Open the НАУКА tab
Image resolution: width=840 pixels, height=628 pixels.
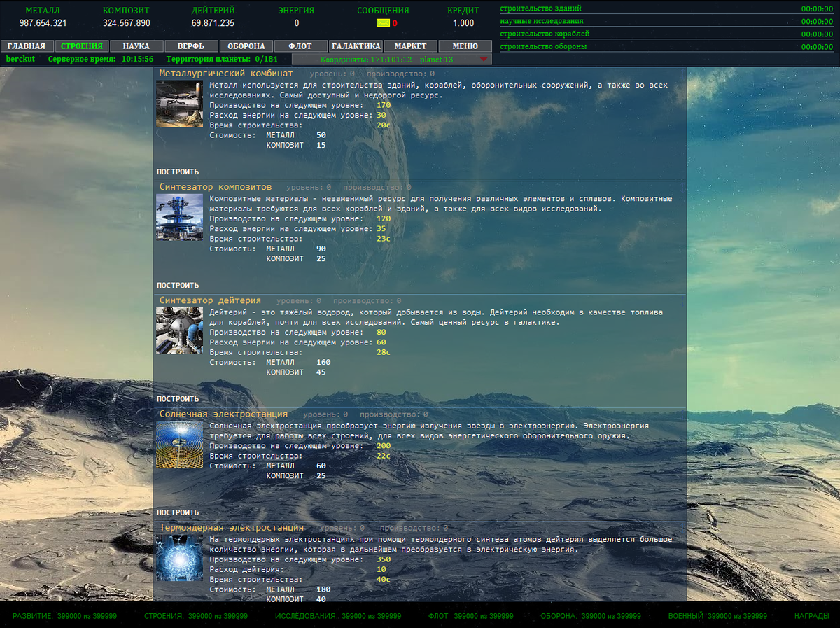pyautogui.click(x=136, y=46)
